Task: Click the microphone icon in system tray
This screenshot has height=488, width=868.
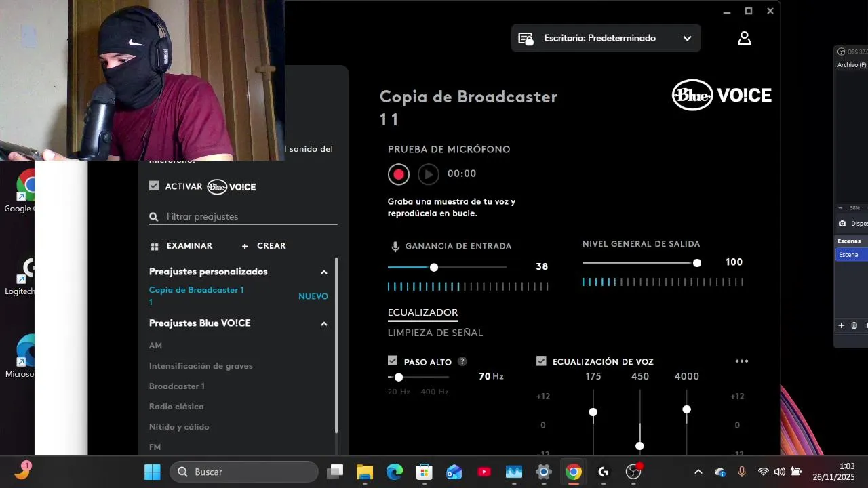Action: coord(742,472)
